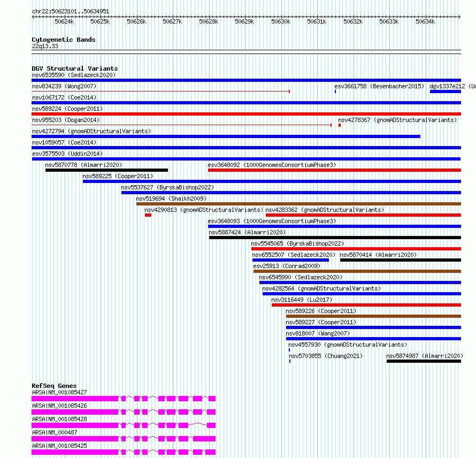Click the nsv5874987 (Almarri2020) label
Screen dimensions: 476x458
point(425,356)
